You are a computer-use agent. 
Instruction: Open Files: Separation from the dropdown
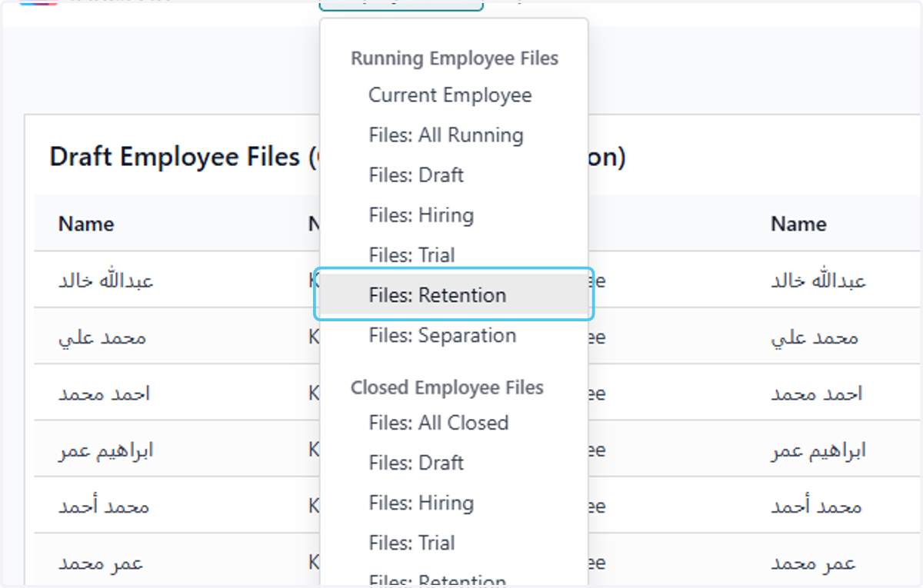click(x=442, y=335)
